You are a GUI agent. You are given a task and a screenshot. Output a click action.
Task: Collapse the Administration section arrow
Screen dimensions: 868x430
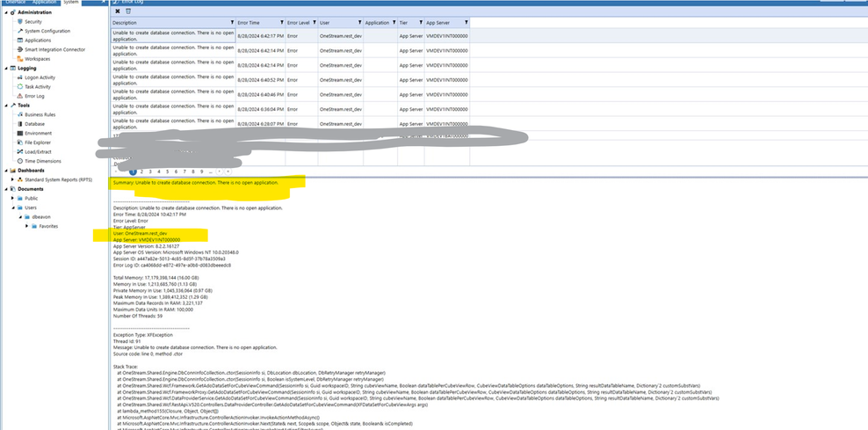5,12
